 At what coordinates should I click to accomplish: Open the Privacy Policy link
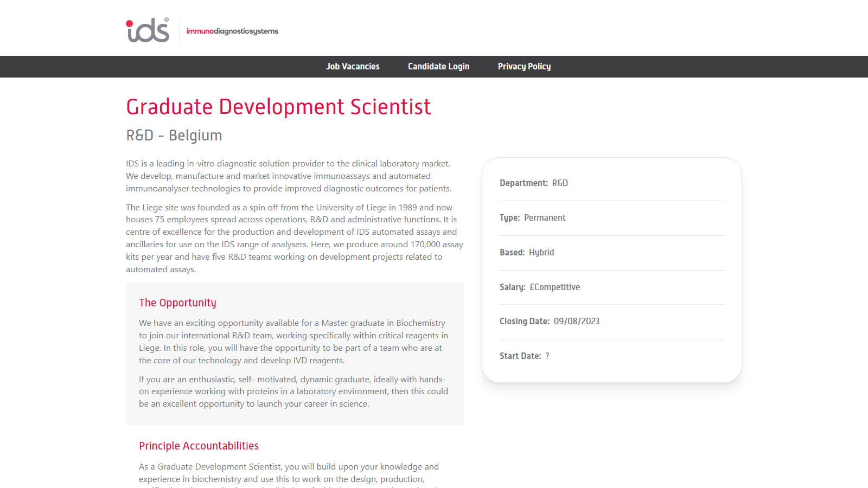click(524, 66)
